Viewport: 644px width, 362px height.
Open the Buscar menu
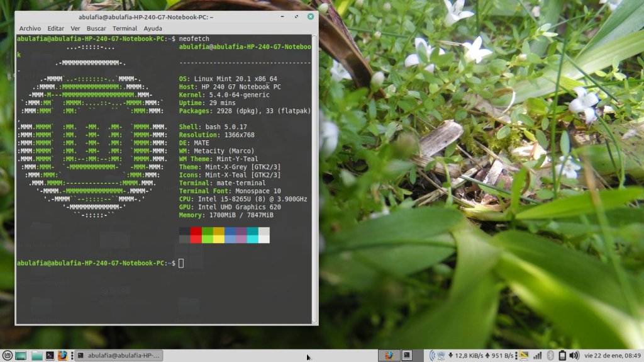click(96, 28)
